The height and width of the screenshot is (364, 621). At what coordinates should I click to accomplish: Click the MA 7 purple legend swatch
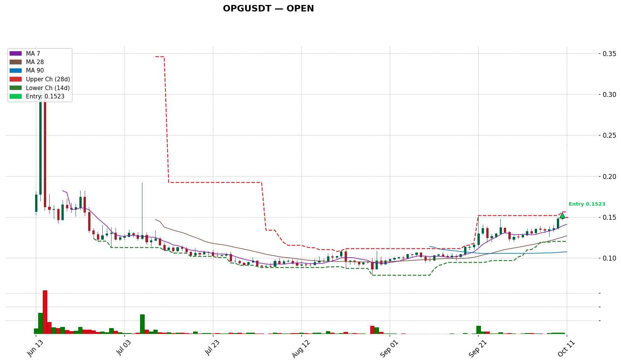(x=16, y=54)
